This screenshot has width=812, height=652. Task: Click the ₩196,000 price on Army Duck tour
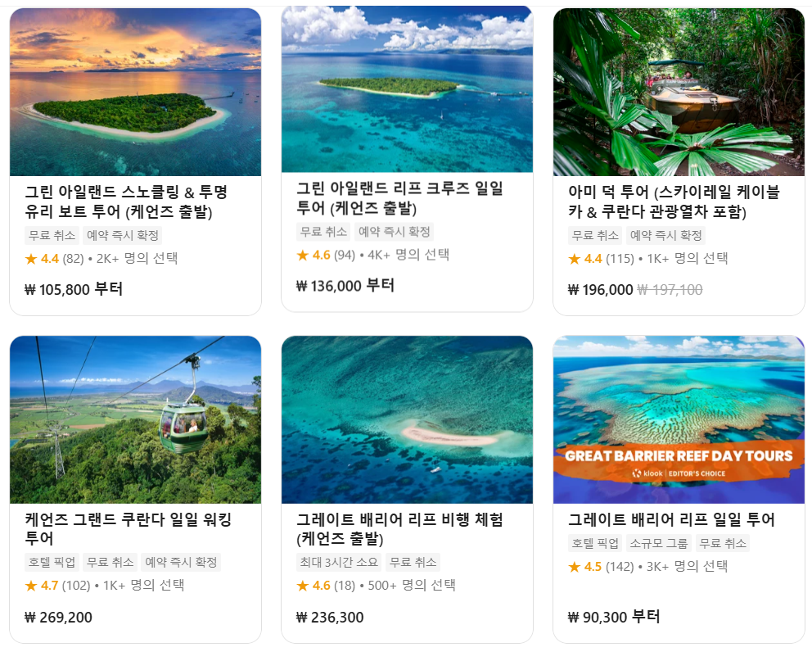click(x=600, y=290)
